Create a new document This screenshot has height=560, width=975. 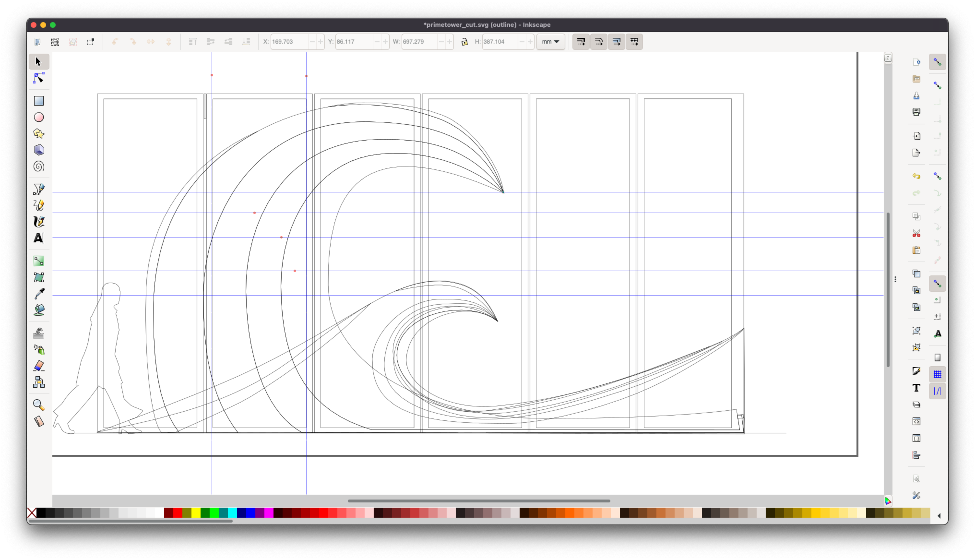(x=916, y=62)
